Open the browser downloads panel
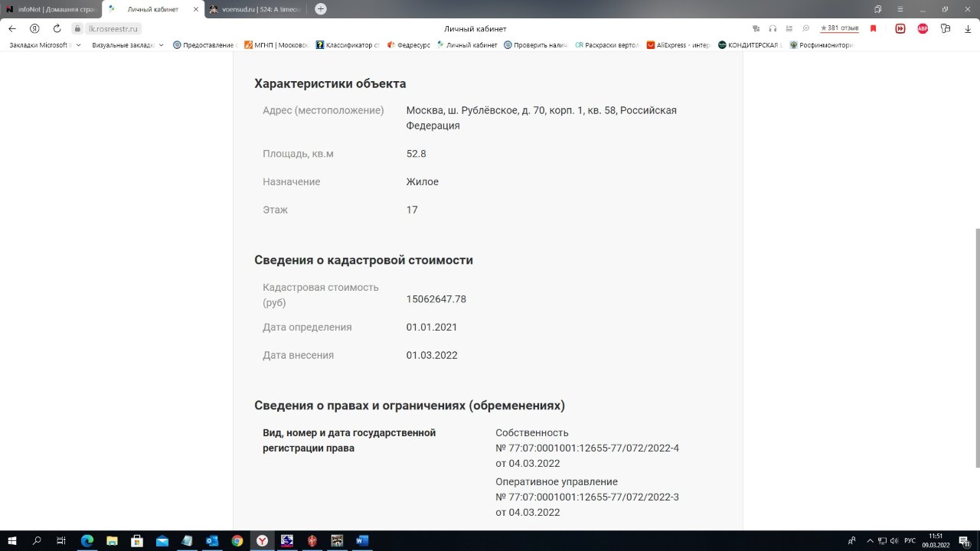 click(x=968, y=28)
